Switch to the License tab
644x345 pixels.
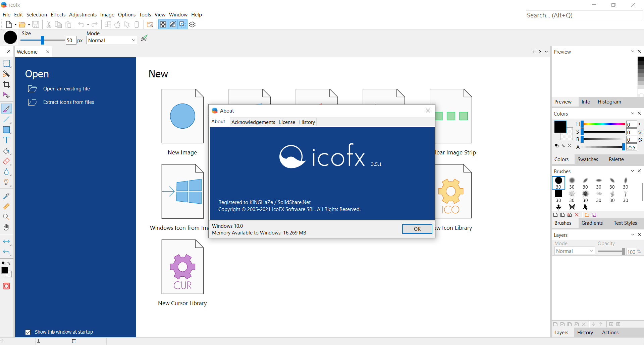pyautogui.click(x=287, y=122)
